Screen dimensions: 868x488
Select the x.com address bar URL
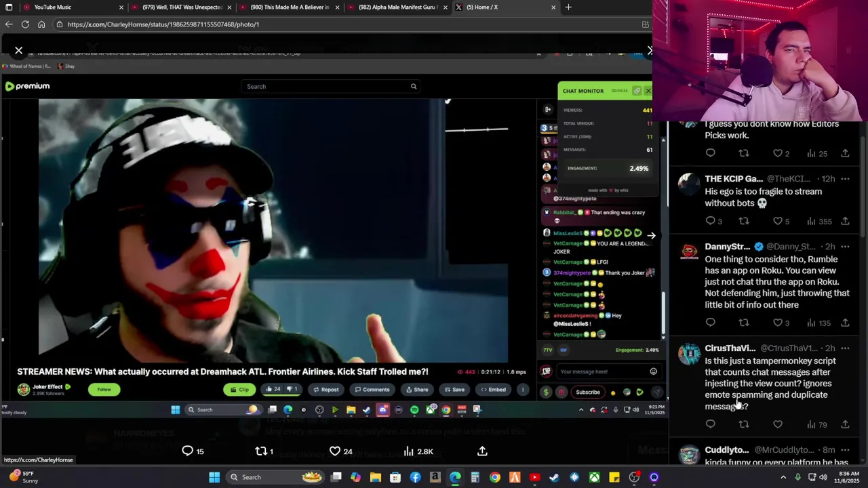[163, 24]
